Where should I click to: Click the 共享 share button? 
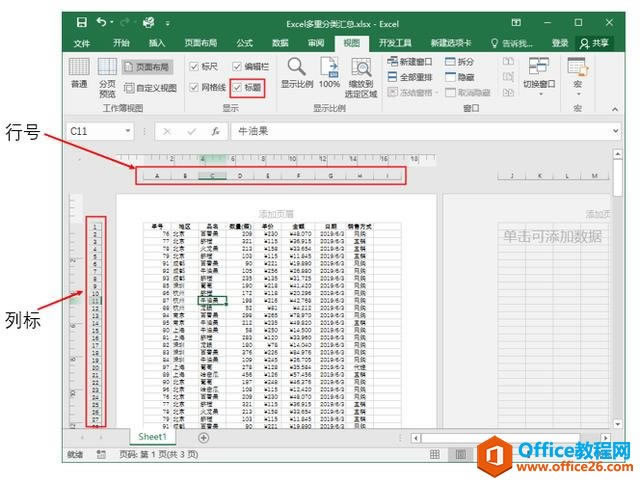pos(594,43)
